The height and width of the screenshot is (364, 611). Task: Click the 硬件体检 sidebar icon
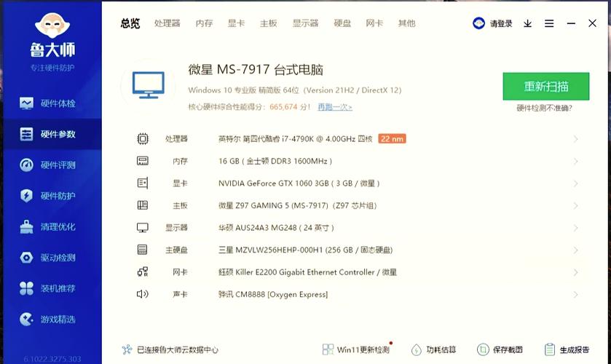[x=27, y=103]
